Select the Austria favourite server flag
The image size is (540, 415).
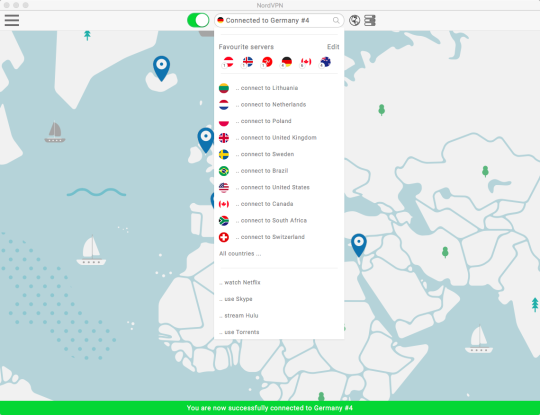pos(228,62)
